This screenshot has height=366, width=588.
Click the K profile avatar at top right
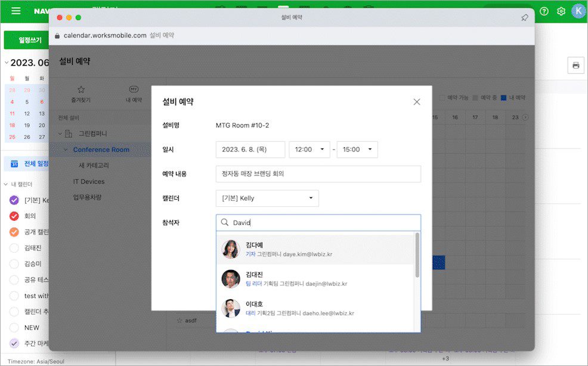click(577, 11)
